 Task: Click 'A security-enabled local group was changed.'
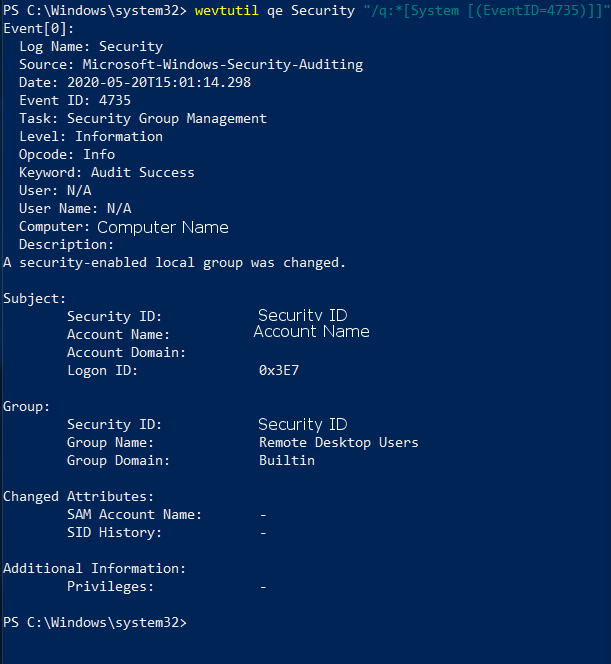[174, 263]
